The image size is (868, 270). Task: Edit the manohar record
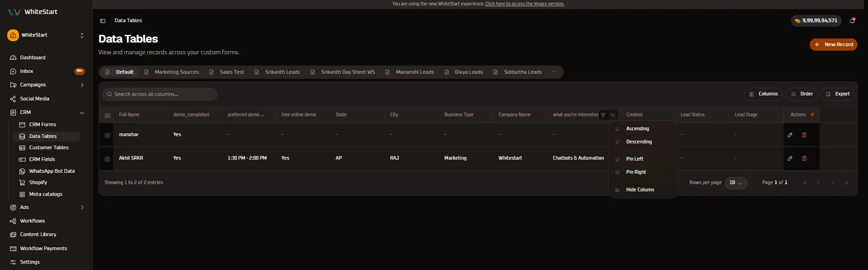coord(790,135)
